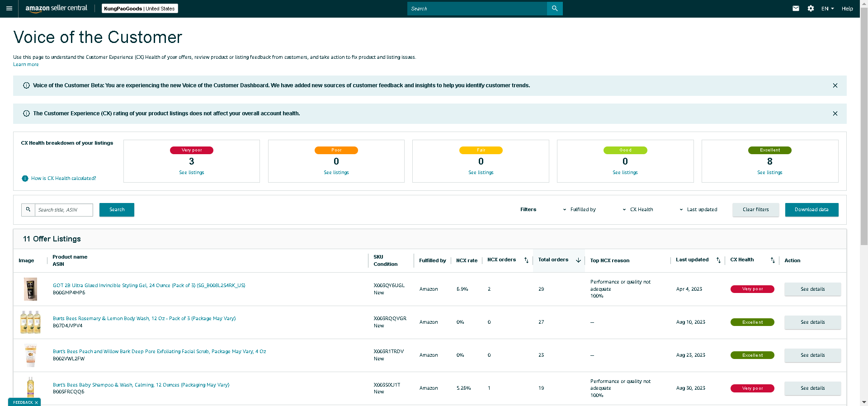
Task: Click the NCX rate column header
Action: coord(467,261)
